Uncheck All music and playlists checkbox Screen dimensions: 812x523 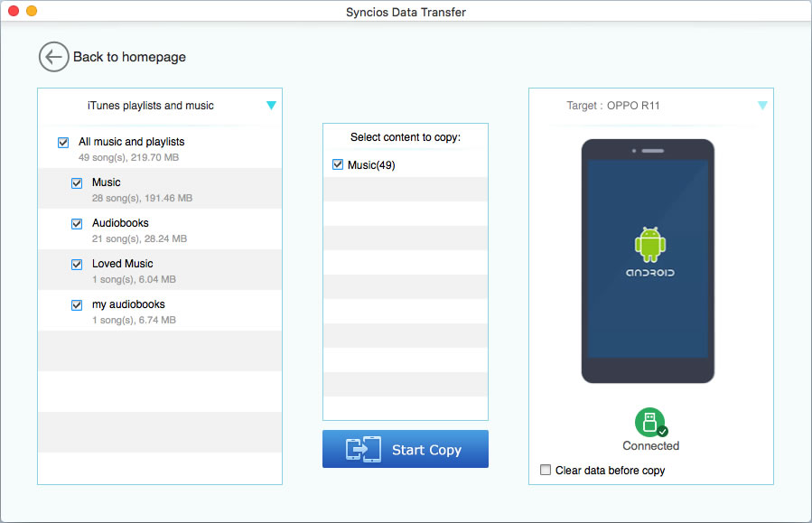click(x=63, y=143)
